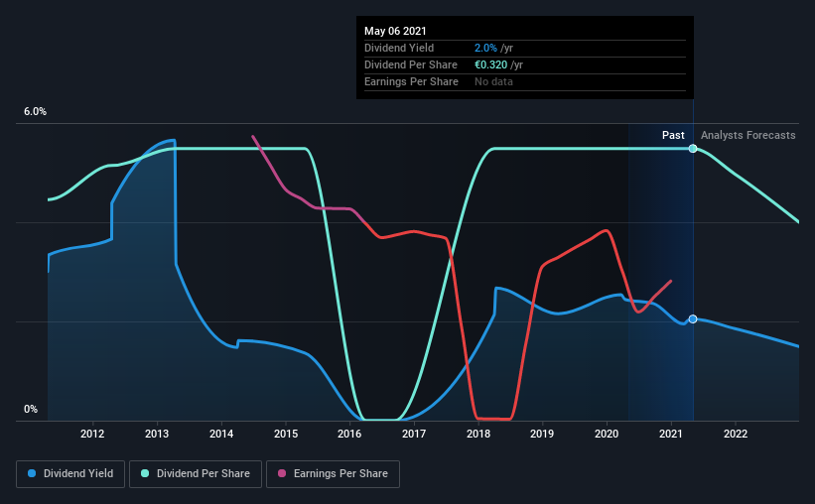Toggle the Dividend Yield legend button
This screenshot has height=504, width=815.
pos(70,474)
